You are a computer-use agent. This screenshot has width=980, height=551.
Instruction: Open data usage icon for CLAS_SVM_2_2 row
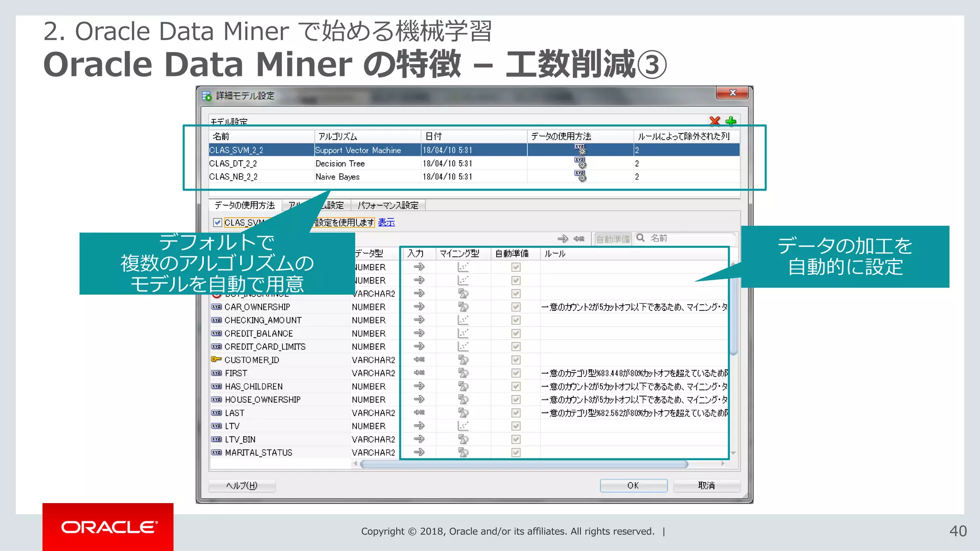580,150
